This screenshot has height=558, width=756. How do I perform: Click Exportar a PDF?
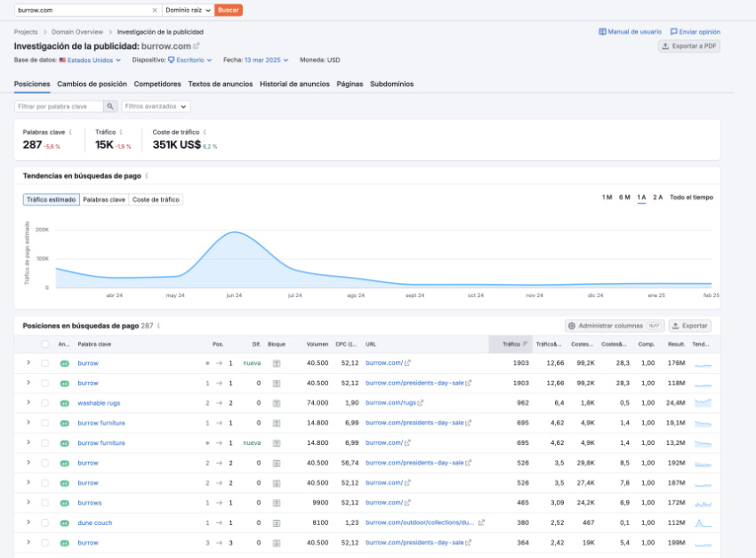coord(689,46)
